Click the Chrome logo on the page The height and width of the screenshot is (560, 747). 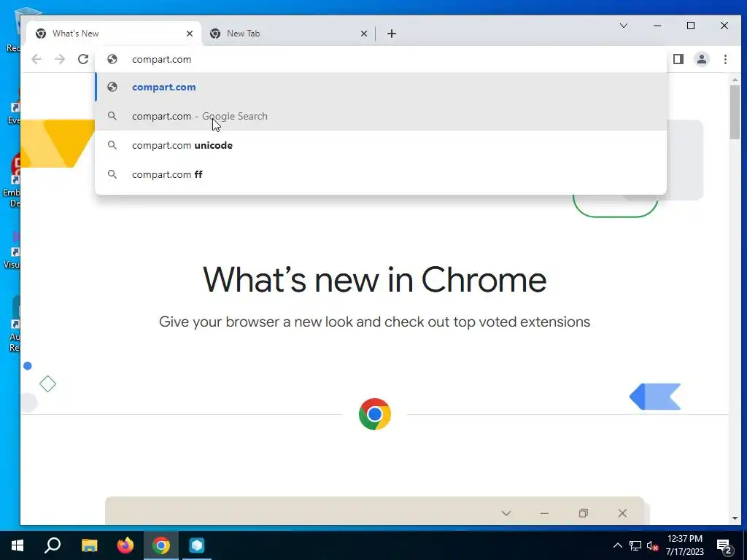tap(375, 414)
